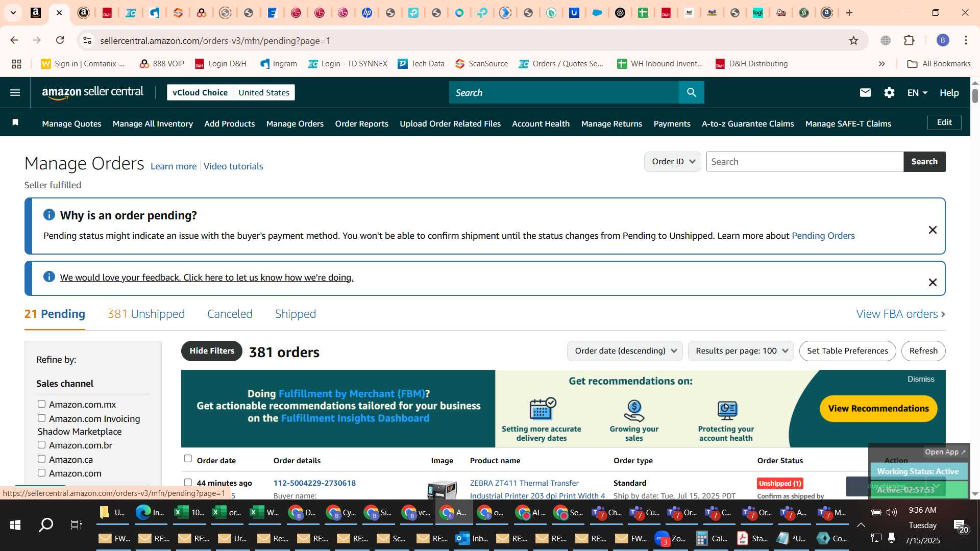Image resolution: width=980 pixels, height=551 pixels.
Task: Open Windows taskbar search
Action: (x=46, y=524)
